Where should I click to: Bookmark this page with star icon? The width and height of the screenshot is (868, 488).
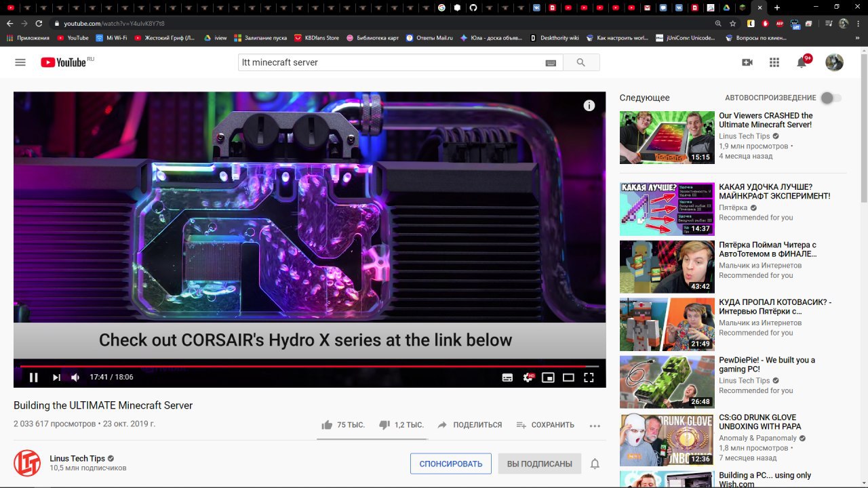(733, 23)
